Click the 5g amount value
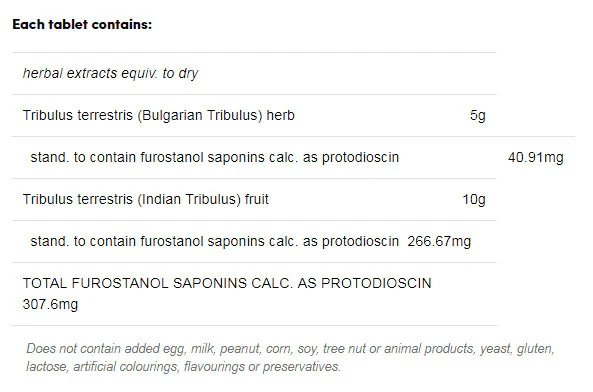 [x=478, y=115]
